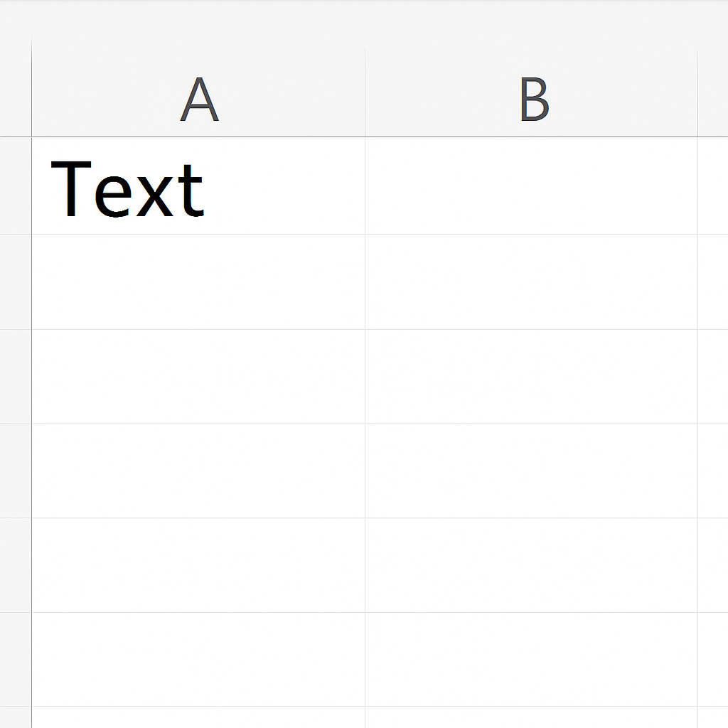Select cell B2 in the second row

[x=532, y=282]
